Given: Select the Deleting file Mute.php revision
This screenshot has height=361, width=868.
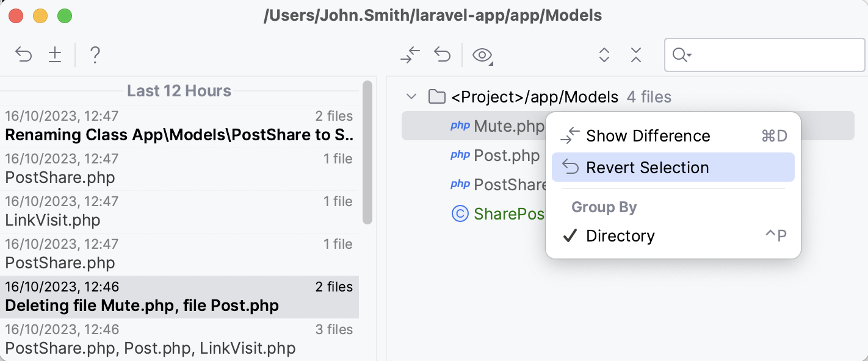Looking at the screenshot, I should tap(179, 297).
